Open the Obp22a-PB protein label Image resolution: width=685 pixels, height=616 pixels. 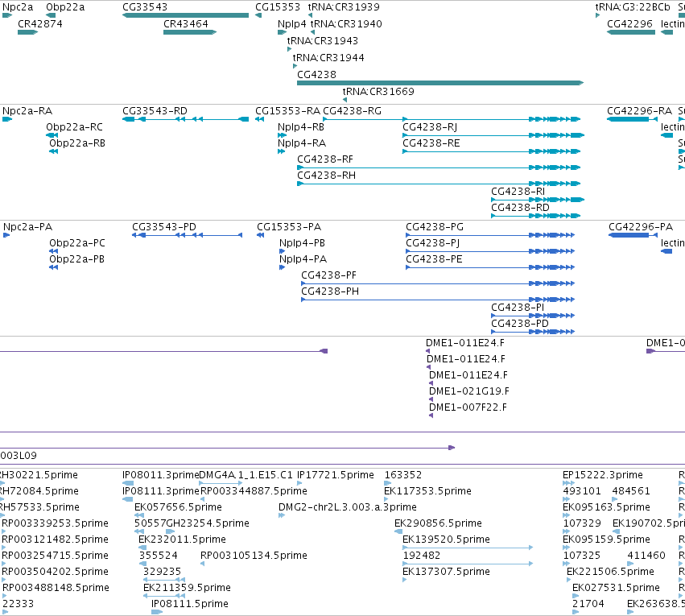coord(77,259)
